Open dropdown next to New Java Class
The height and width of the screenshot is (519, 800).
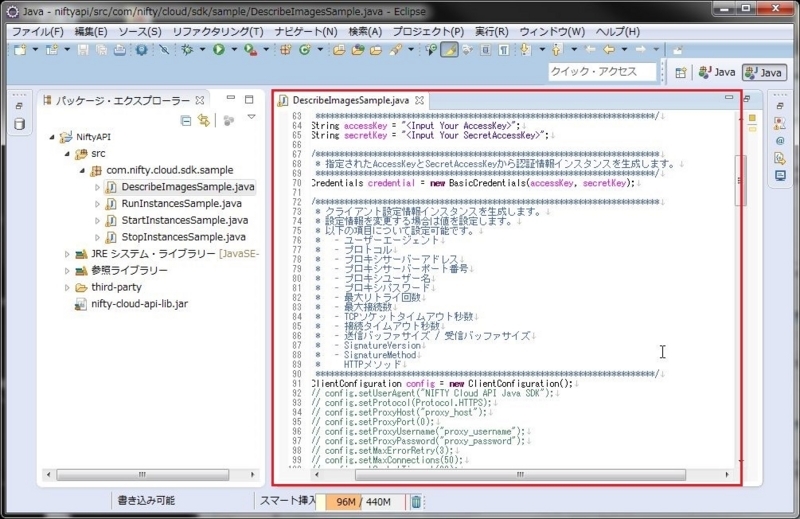(x=320, y=50)
